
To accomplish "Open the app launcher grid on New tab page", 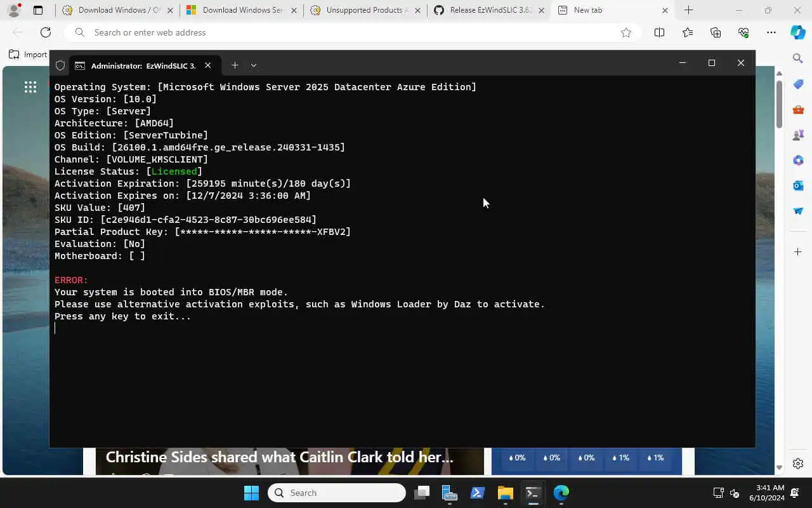I will pos(30,87).
